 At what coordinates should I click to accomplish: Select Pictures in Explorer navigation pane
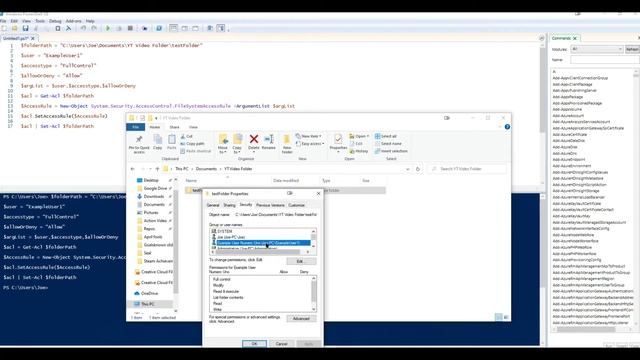click(151, 213)
